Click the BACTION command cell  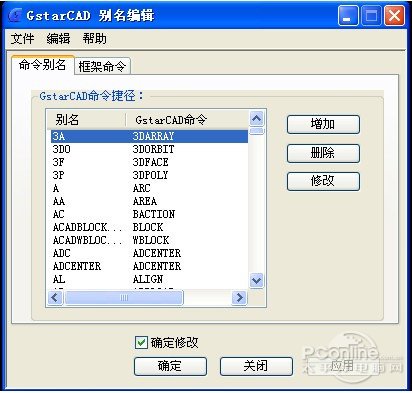[x=154, y=214]
